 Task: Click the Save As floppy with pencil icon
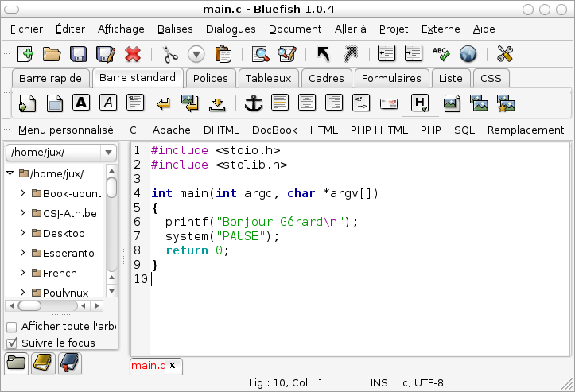[106, 54]
